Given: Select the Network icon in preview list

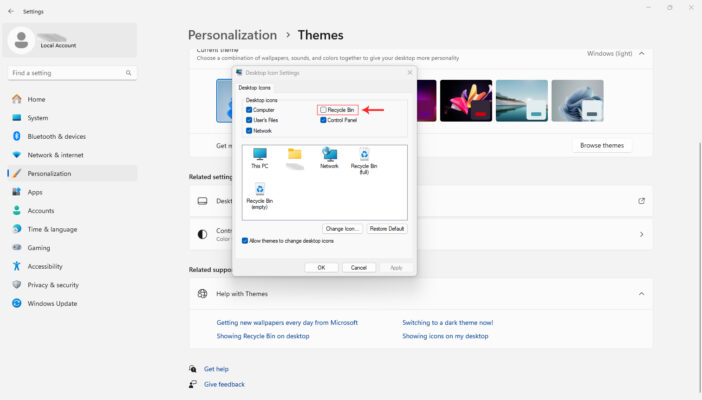Looking at the screenshot, I should 329,155.
